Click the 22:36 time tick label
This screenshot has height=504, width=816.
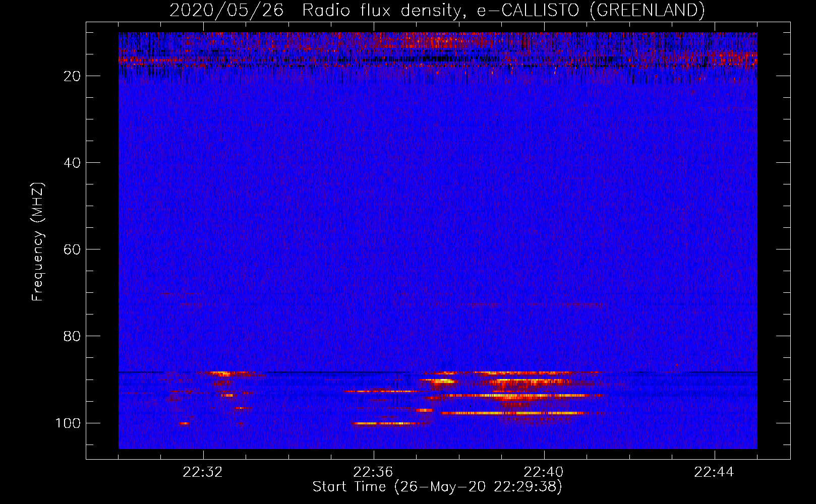pos(374,472)
